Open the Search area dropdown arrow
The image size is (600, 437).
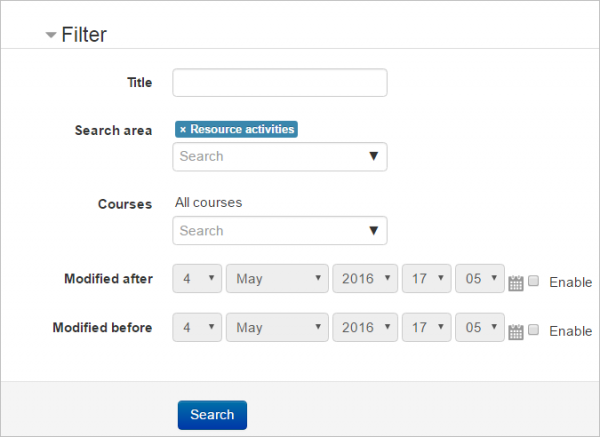pos(373,157)
